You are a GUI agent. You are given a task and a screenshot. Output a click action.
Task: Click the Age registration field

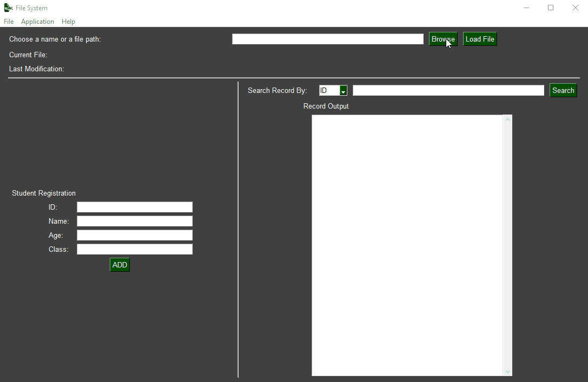134,235
